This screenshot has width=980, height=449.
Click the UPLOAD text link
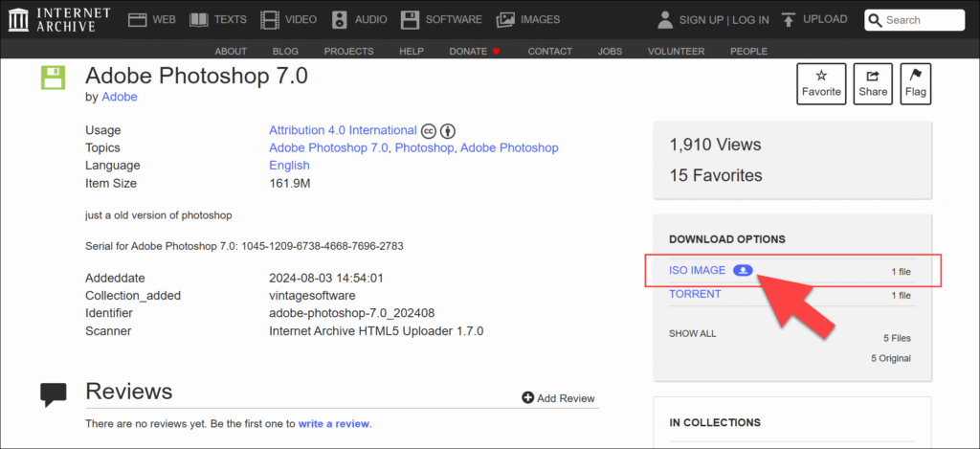(825, 19)
